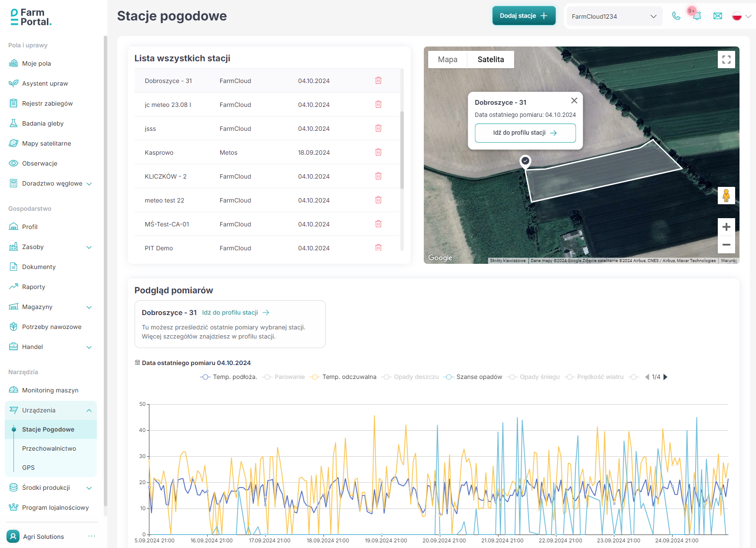756x548 pixels.
Task: Click the station map marker pin
Action: coord(525,161)
